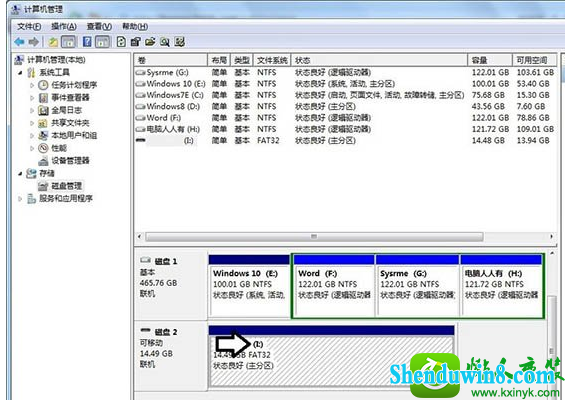Open the File (文件) menu
565x400 pixels.
pos(29,26)
